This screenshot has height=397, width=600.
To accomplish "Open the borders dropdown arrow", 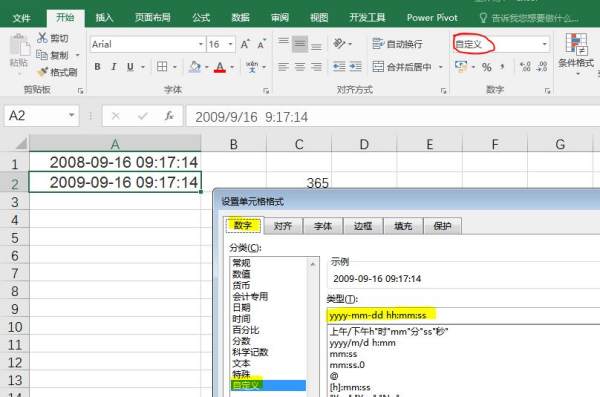I will [174, 67].
